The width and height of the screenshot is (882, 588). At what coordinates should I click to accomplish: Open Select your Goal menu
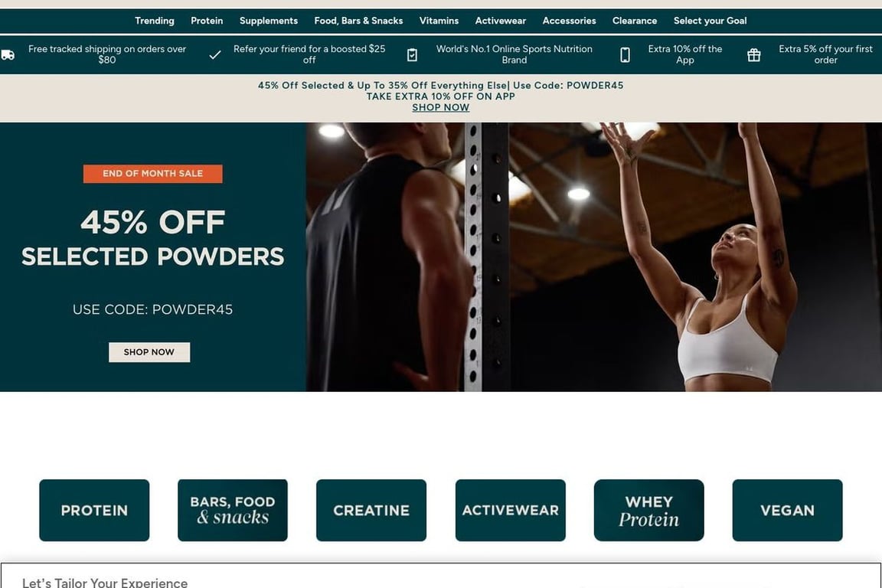[710, 21]
